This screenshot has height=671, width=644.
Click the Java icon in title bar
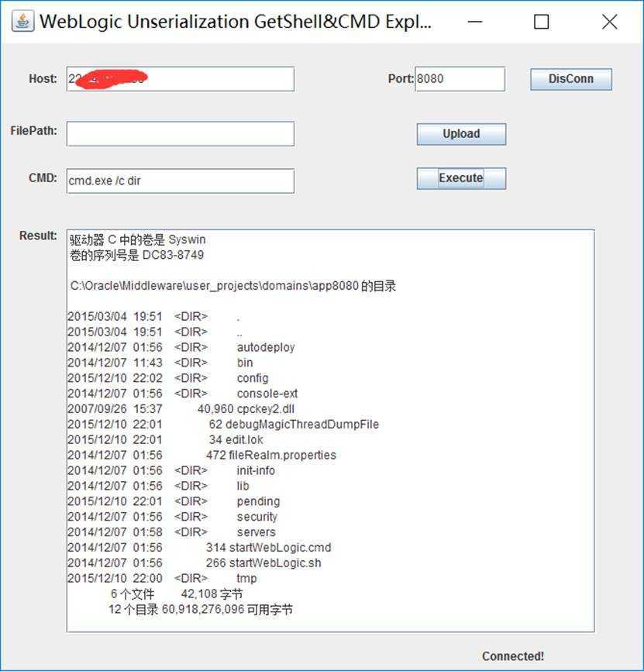(x=22, y=22)
